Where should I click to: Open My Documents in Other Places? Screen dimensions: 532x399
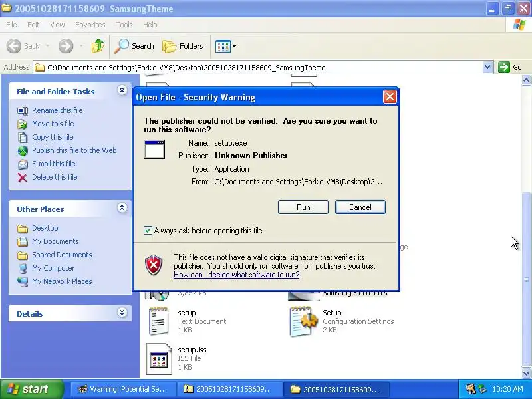(x=55, y=241)
